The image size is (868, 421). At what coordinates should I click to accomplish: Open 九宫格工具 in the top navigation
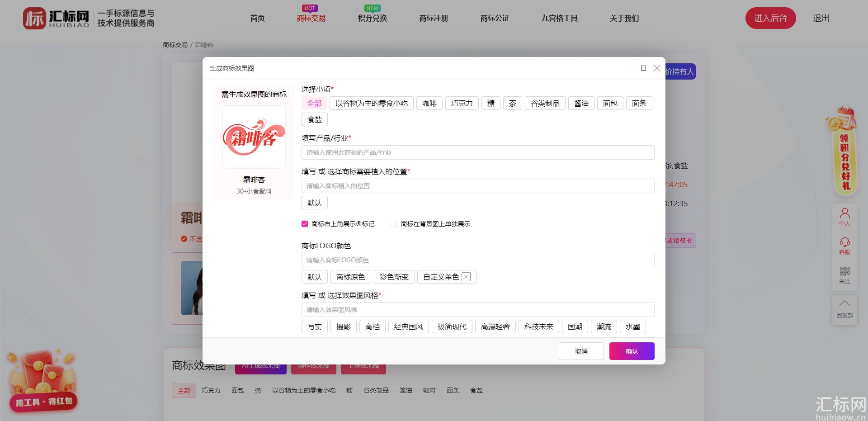(560, 18)
